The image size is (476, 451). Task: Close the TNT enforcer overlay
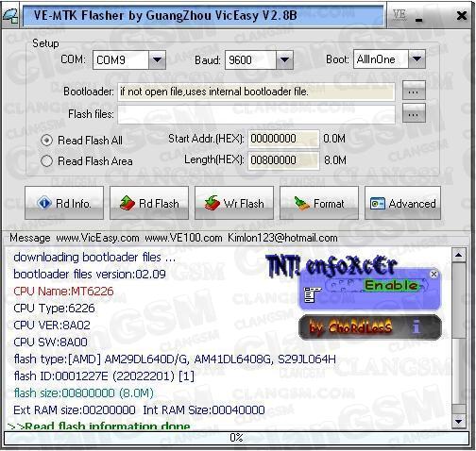pyautogui.click(x=433, y=274)
